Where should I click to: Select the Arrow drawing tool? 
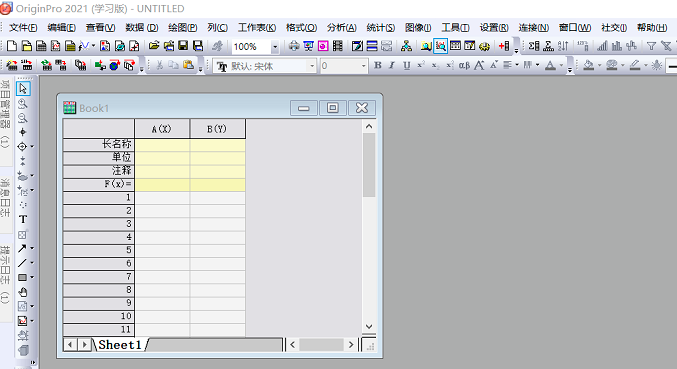point(22,249)
